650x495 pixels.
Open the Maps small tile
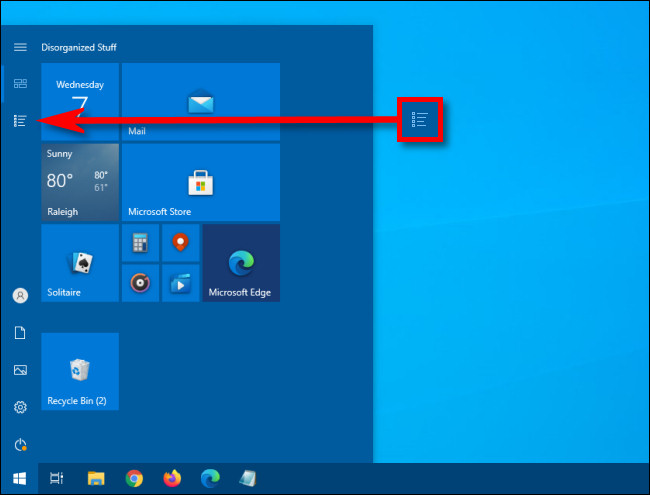coord(180,242)
